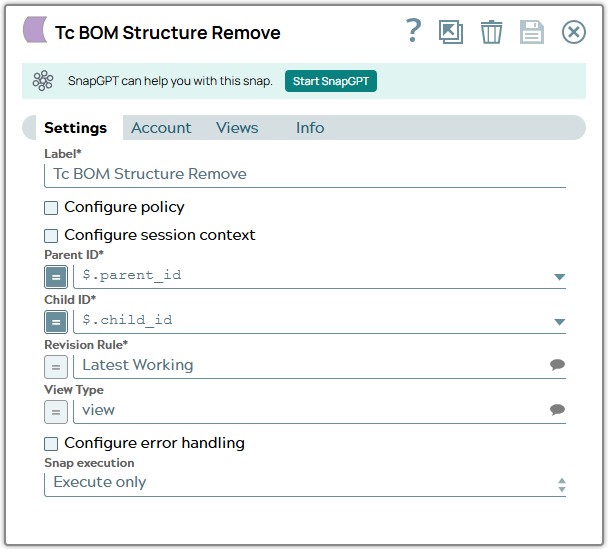This screenshot has height=549, width=608.
Task: Click the save floppy disk icon
Action: pyautogui.click(x=532, y=32)
